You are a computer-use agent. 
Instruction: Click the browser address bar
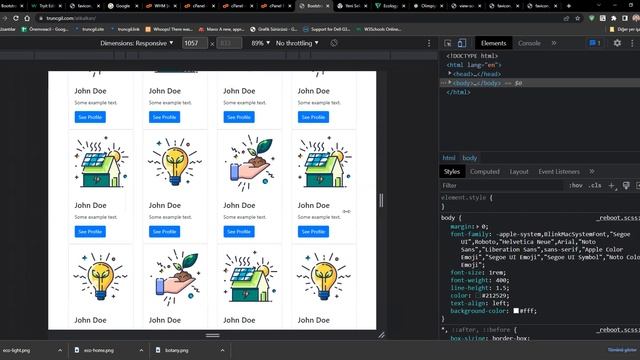(298, 18)
